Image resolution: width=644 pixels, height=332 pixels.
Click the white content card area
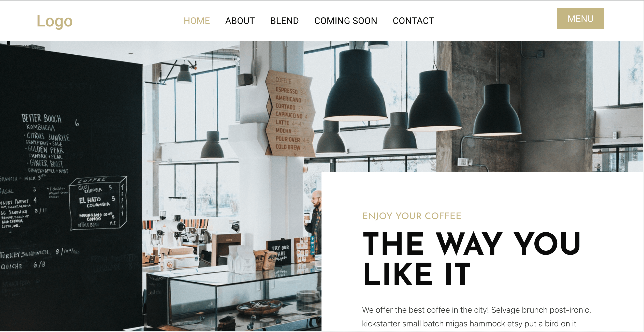(x=482, y=251)
